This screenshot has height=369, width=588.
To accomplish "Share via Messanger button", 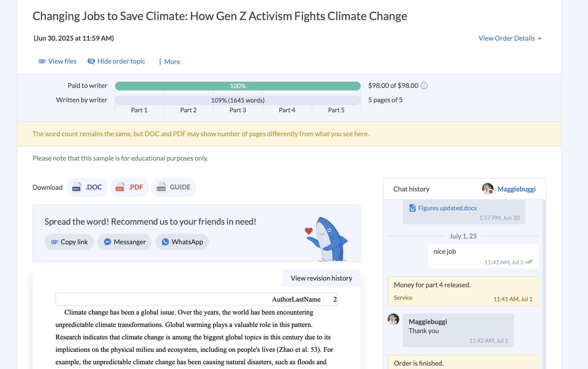I will click(x=125, y=242).
